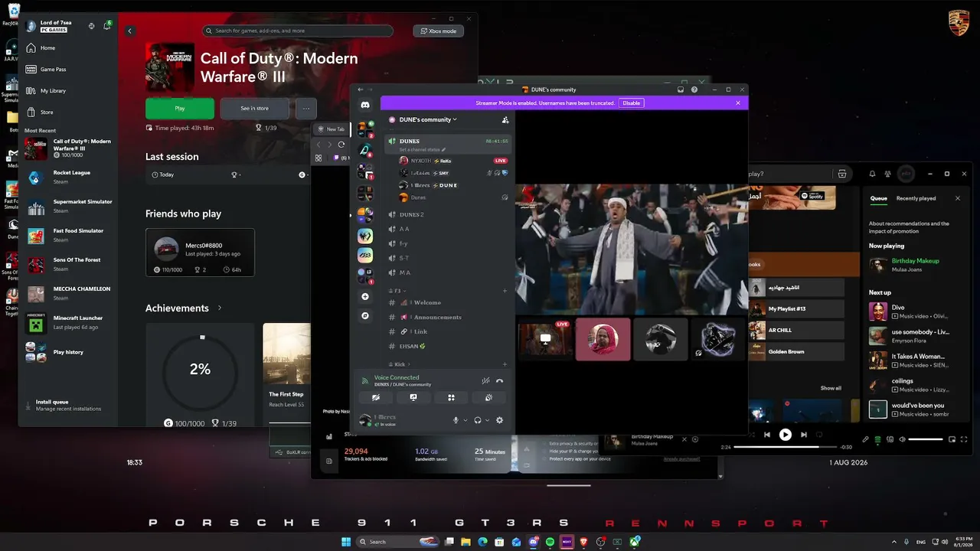Open the Mercs0#8800 friend card
The height and width of the screenshot is (551, 980).
point(200,252)
